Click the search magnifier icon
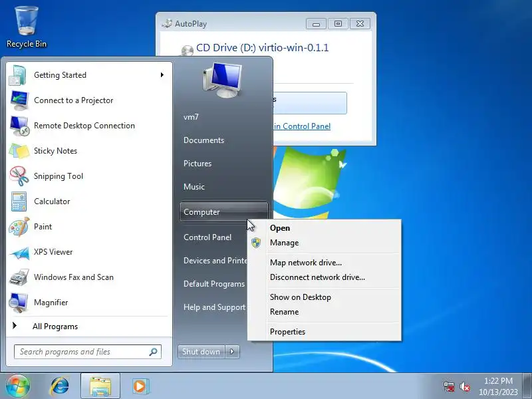The image size is (532, 399). coord(154,352)
